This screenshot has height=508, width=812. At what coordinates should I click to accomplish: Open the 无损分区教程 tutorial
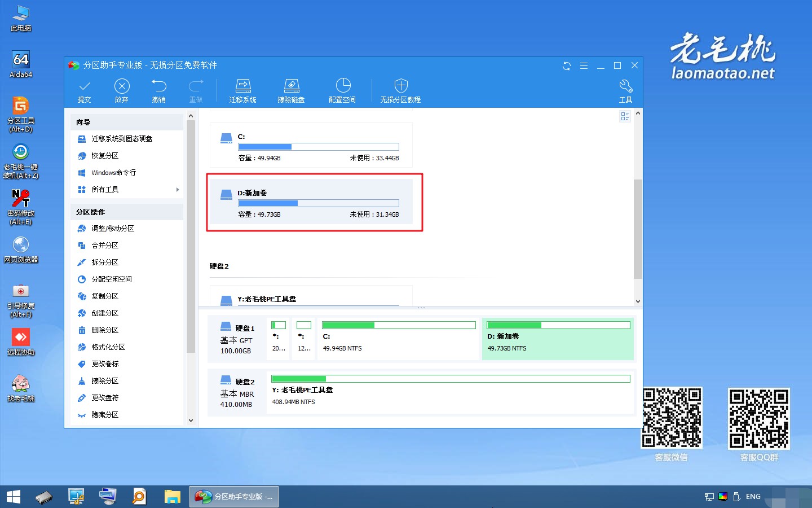click(400, 91)
